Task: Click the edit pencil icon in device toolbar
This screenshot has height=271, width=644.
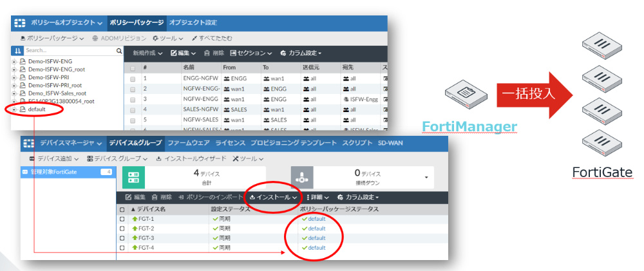Action: (128, 198)
